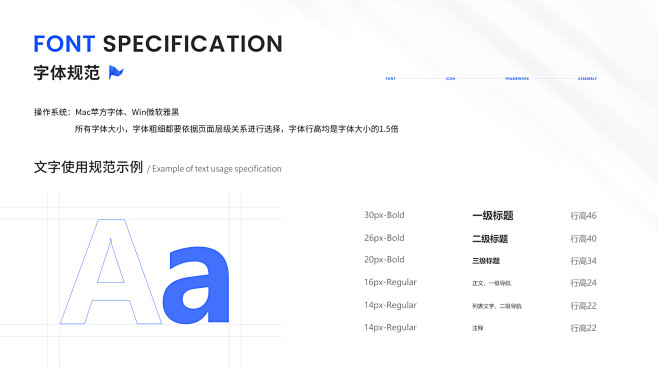658x370 pixels.
Task: Select the 行高34 value
Action: 583,261
